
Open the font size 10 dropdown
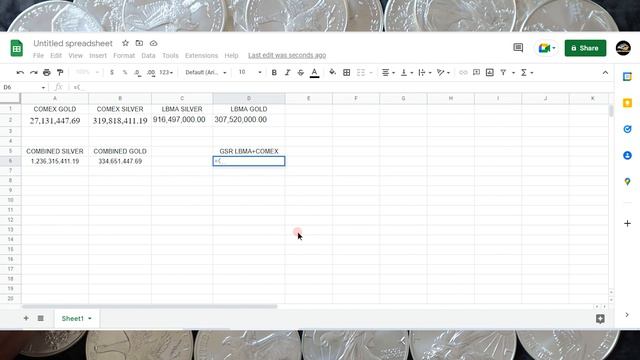coord(250,72)
